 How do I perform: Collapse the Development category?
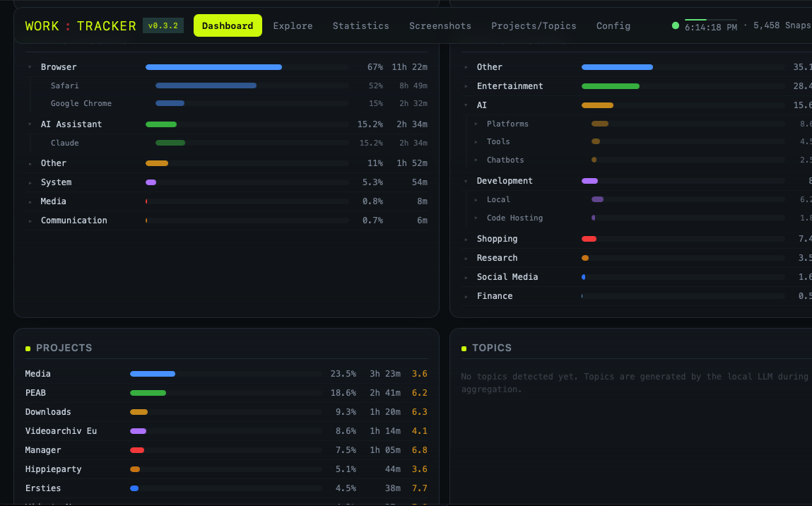tap(466, 181)
